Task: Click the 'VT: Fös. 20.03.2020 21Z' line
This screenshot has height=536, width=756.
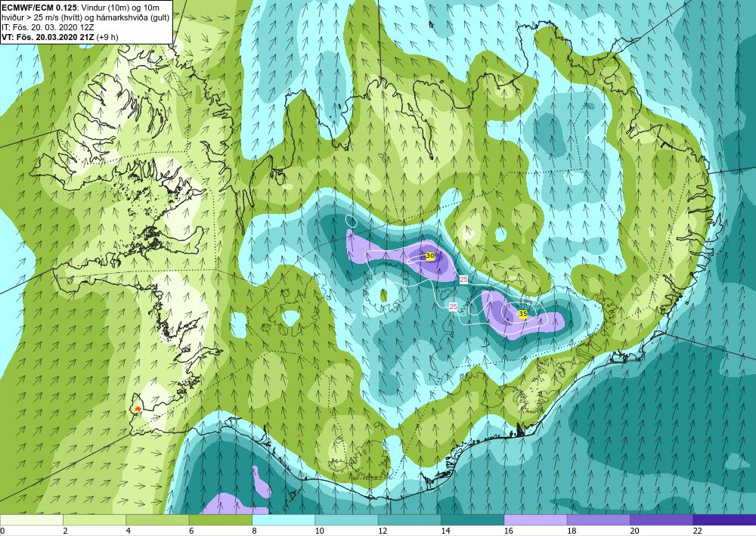Action: point(48,37)
